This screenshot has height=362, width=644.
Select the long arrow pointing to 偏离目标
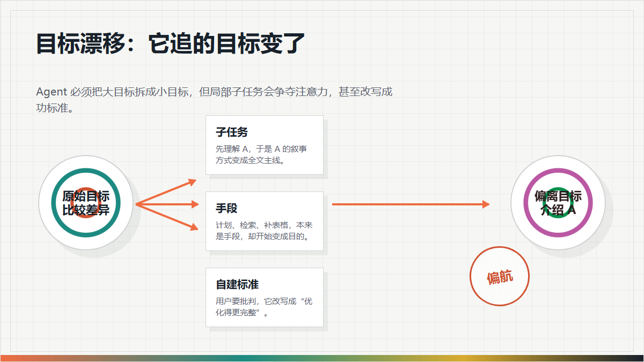coord(411,204)
